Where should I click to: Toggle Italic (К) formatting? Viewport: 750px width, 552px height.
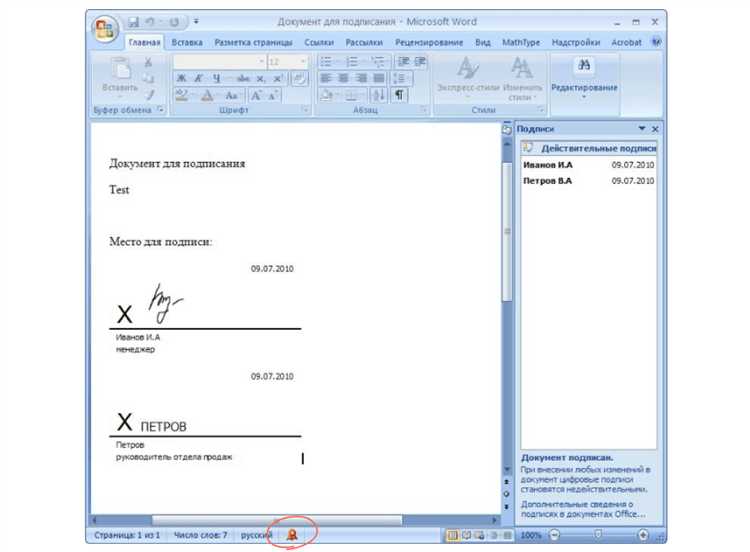[199, 78]
